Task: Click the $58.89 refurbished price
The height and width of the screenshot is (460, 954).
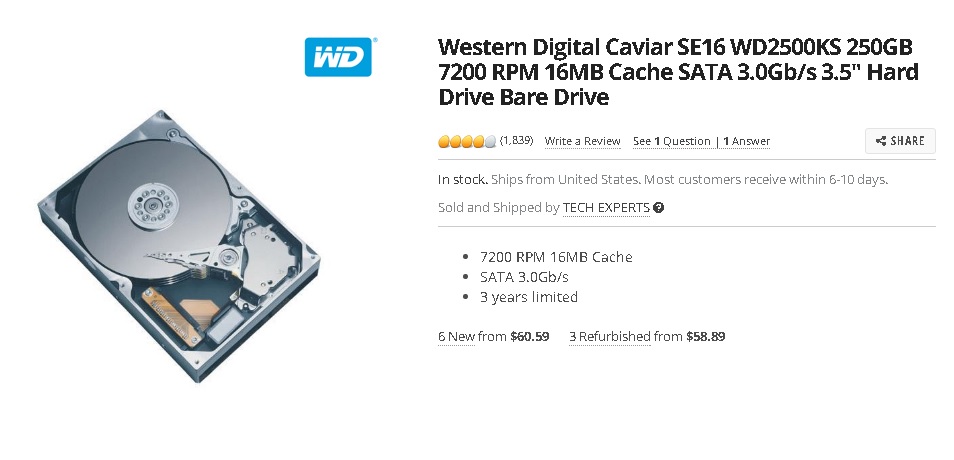Action: coord(706,336)
